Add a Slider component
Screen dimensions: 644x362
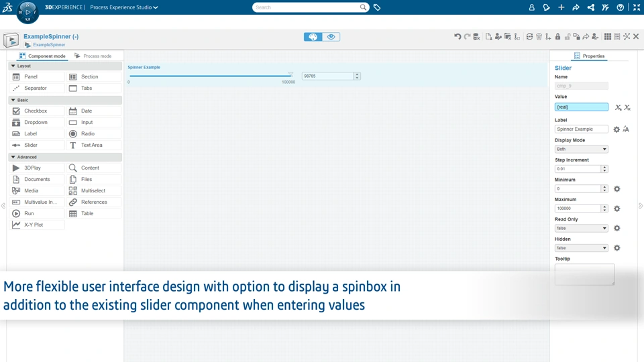pyautogui.click(x=37, y=145)
